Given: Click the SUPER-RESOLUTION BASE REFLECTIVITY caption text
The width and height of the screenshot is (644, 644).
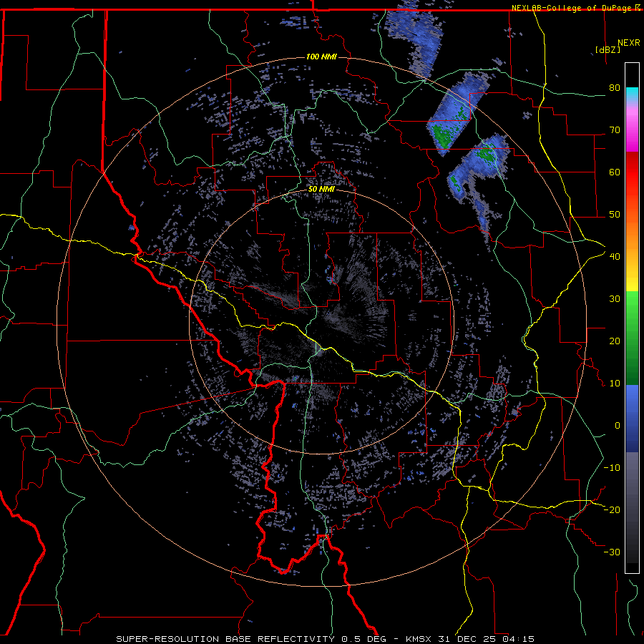Looking at the screenshot, I should [225, 639].
